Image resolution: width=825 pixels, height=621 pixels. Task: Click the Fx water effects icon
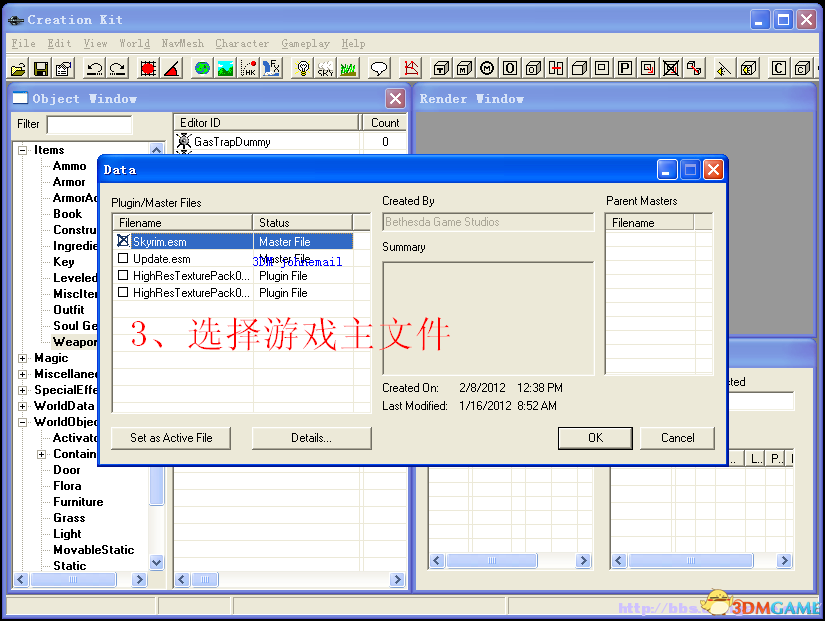tap(271, 68)
